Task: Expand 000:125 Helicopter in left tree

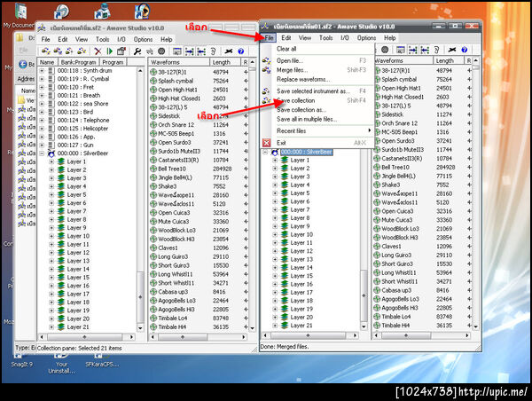Action: click(42, 129)
